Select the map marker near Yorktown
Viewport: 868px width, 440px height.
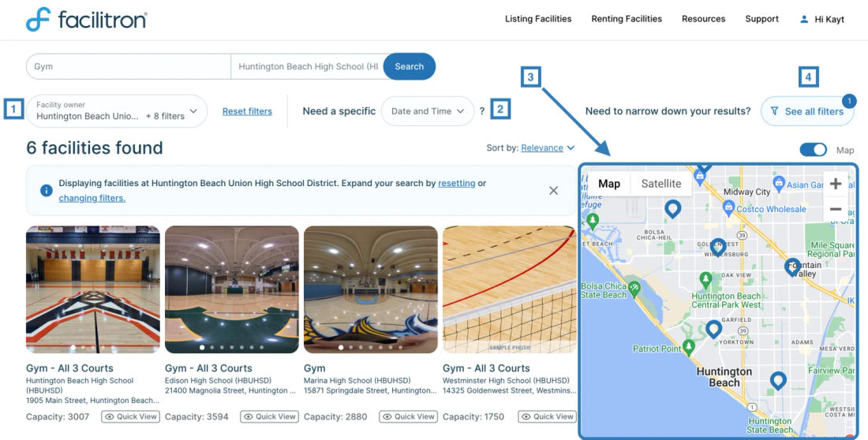click(x=713, y=328)
